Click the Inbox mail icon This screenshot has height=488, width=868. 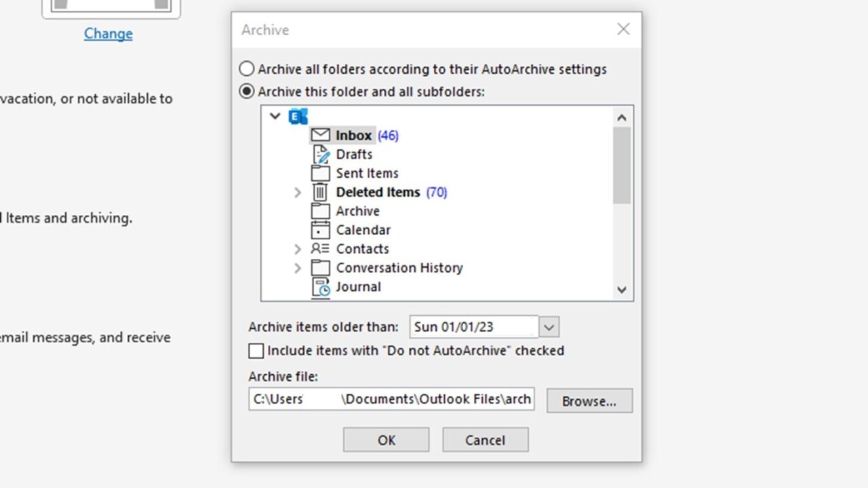tap(320, 135)
